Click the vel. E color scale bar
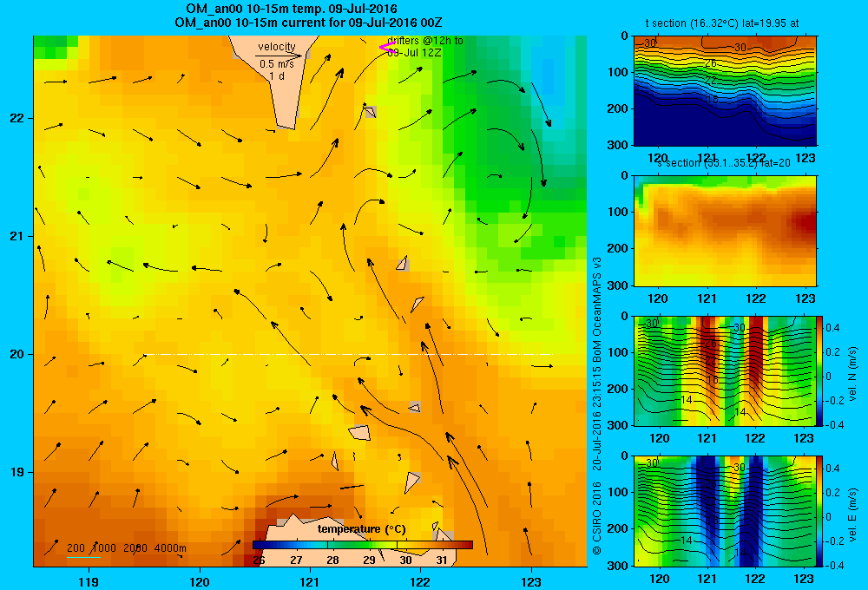Screen dimensions: 868x590 [820, 510]
